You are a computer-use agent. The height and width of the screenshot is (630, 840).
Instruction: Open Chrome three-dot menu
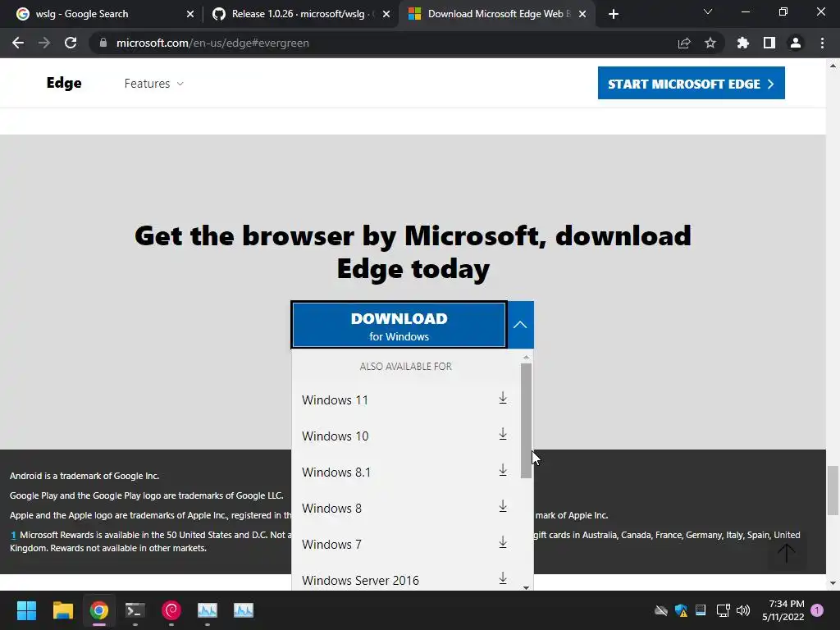822,43
